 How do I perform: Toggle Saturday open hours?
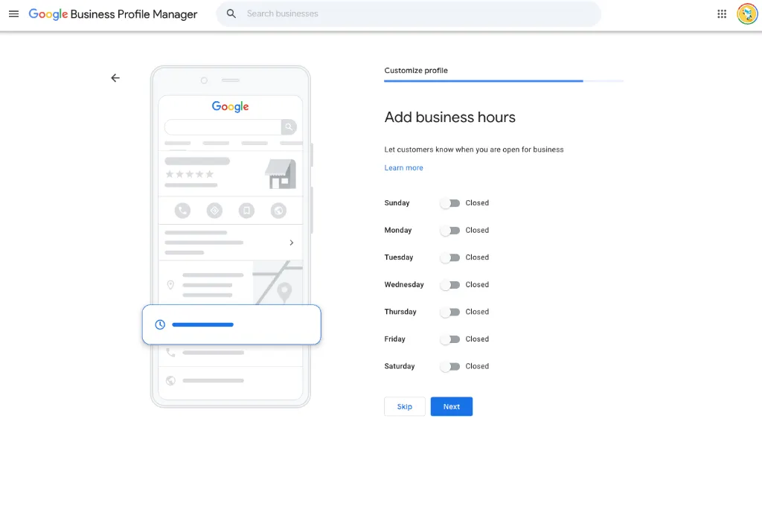tap(450, 366)
